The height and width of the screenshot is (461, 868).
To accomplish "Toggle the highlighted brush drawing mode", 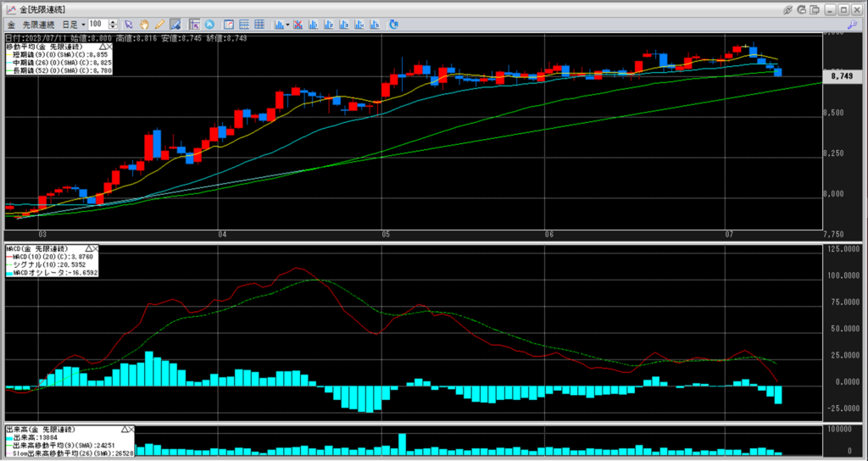I will pos(175,25).
